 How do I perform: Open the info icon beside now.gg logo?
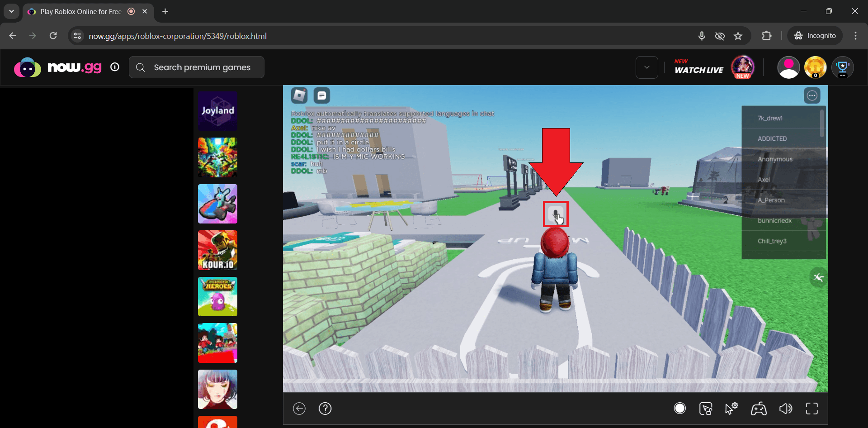[x=115, y=67]
